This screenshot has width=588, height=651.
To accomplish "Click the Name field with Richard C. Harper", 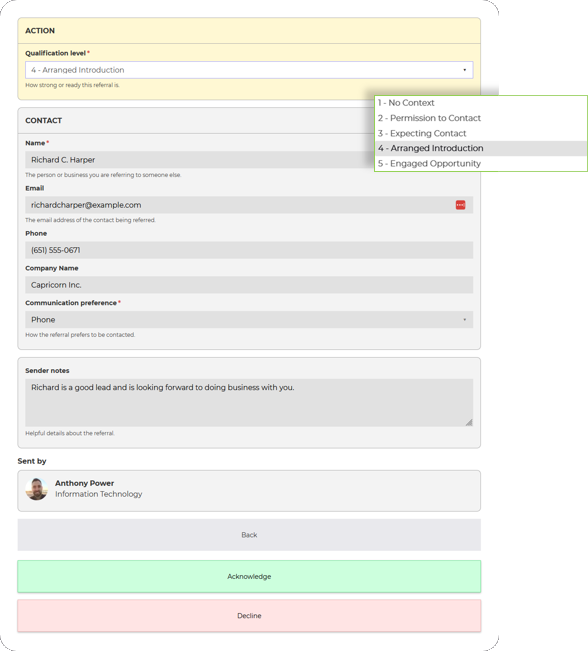I will click(199, 160).
